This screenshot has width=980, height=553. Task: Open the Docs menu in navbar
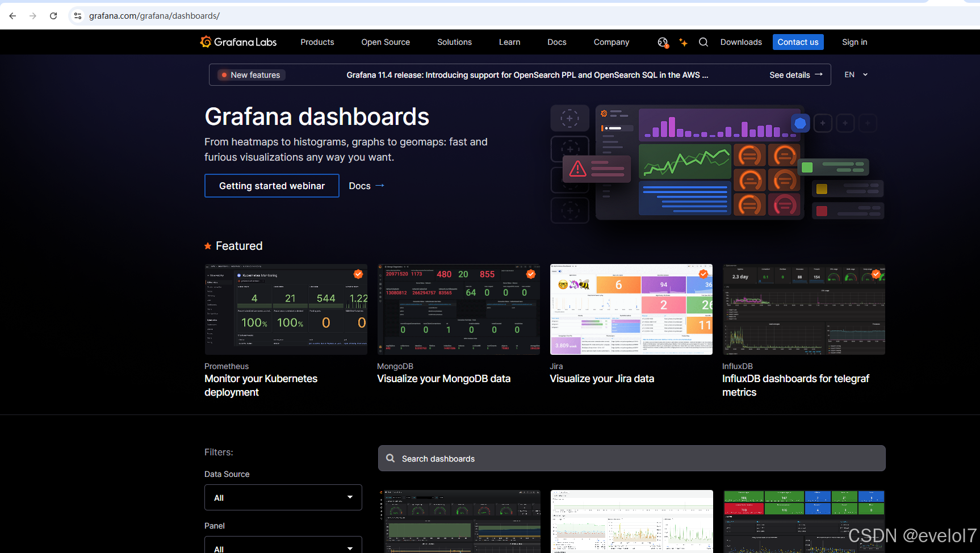(x=557, y=42)
